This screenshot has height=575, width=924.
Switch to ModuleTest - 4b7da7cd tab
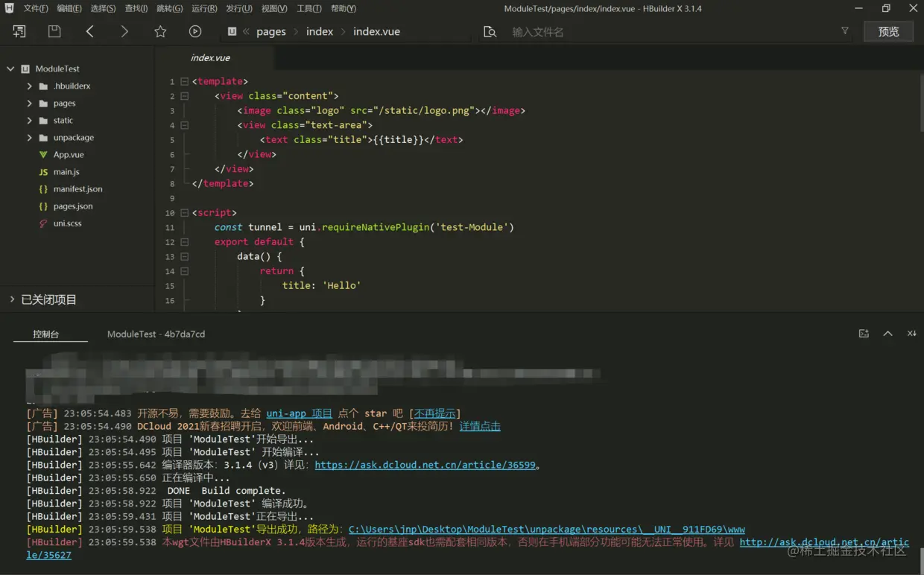click(156, 334)
